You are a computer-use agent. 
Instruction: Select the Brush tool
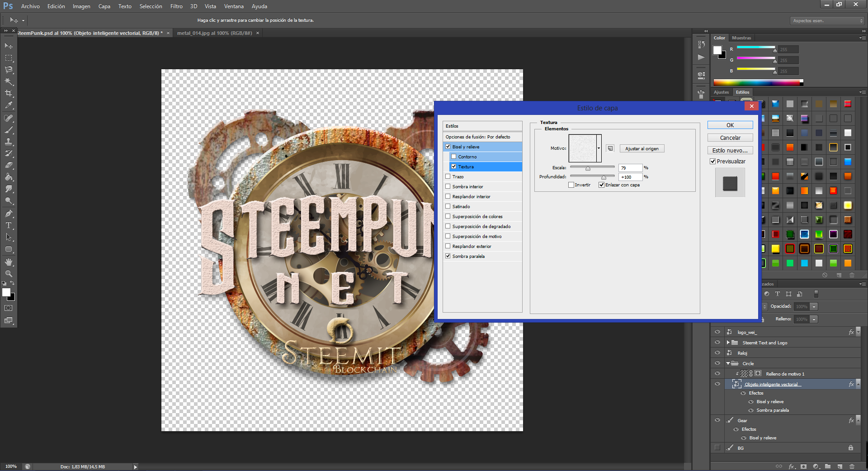[x=9, y=130]
